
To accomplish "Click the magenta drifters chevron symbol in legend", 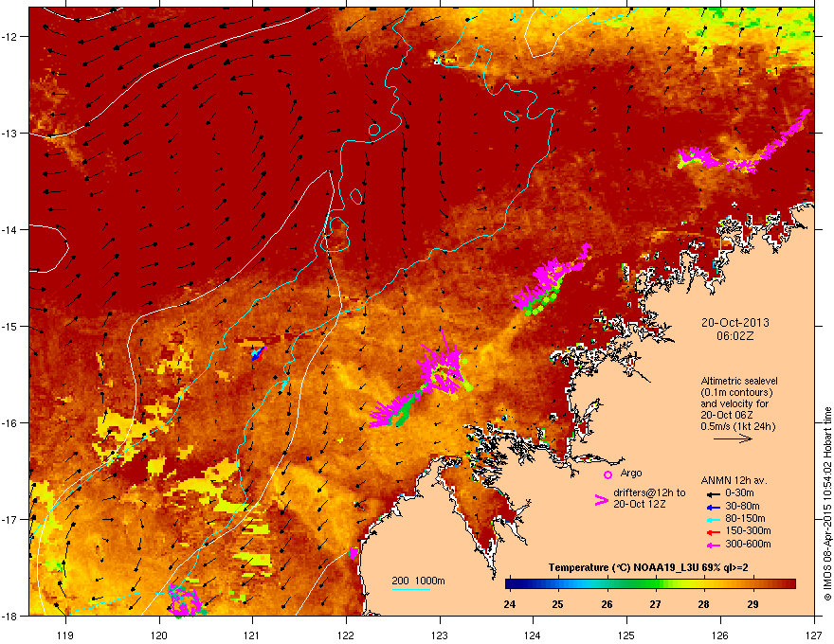I will pyautogui.click(x=601, y=500).
